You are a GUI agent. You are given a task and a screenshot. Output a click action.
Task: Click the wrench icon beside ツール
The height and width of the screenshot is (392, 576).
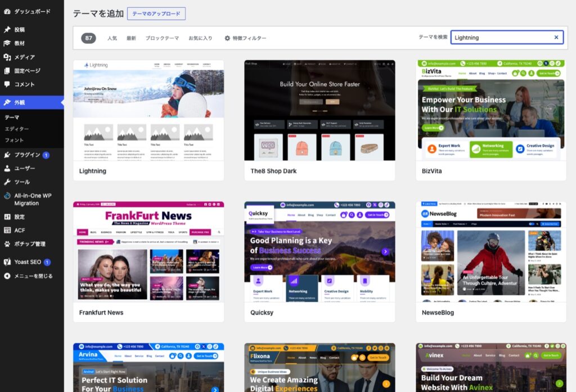tap(7, 182)
